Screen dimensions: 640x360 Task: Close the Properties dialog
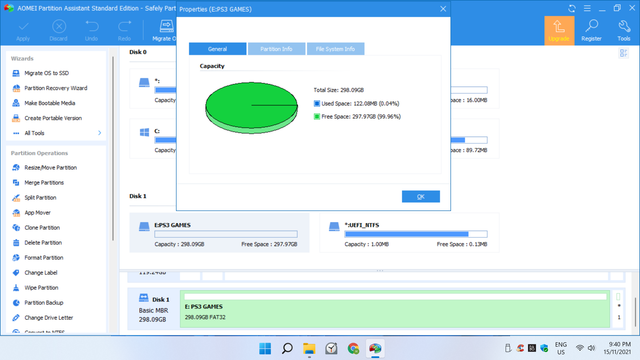(x=443, y=9)
